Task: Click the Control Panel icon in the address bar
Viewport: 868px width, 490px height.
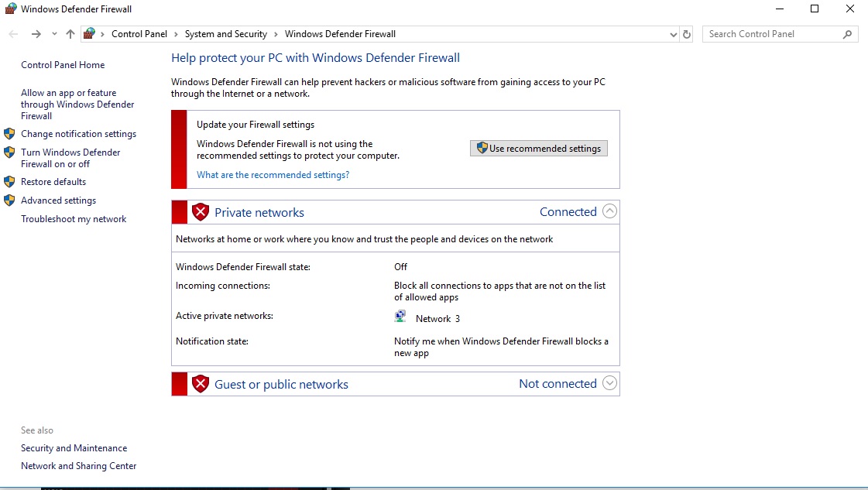Action: coord(89,34)
